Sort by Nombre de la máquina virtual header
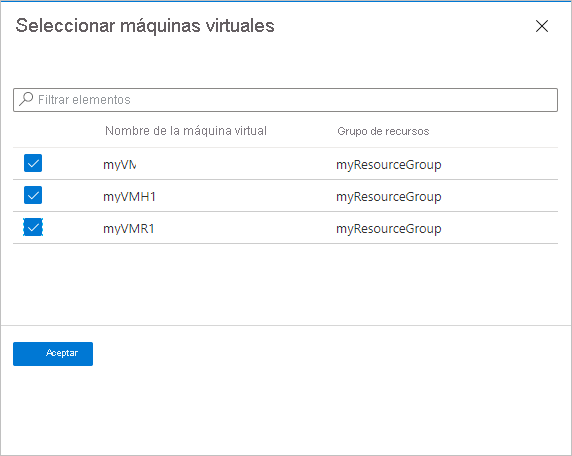 click(x=186, y=131)
